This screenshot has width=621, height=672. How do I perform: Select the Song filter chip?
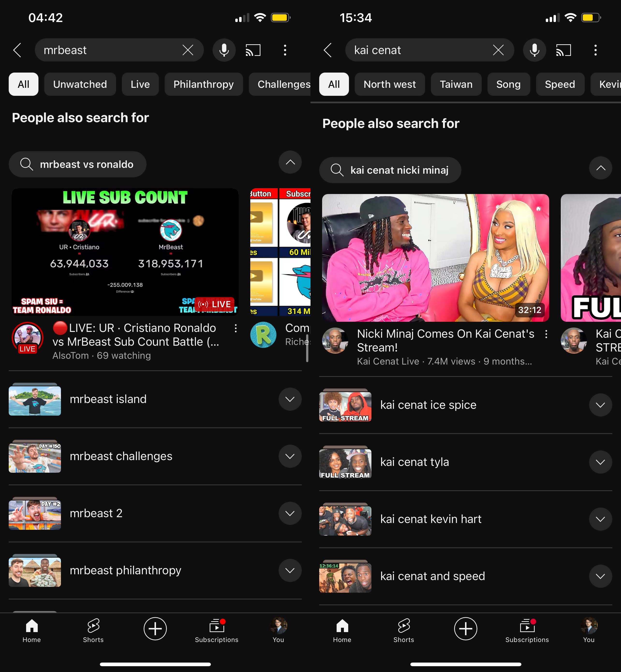pos(508,84)
